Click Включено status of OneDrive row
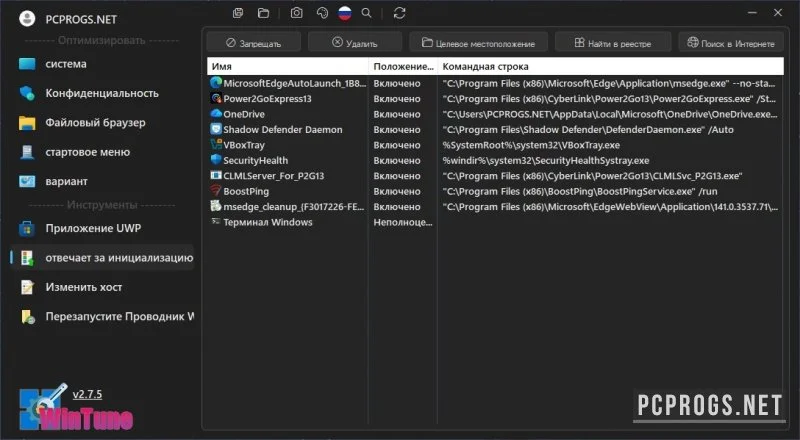Screen dimensions: 800x440 [397, 114]
